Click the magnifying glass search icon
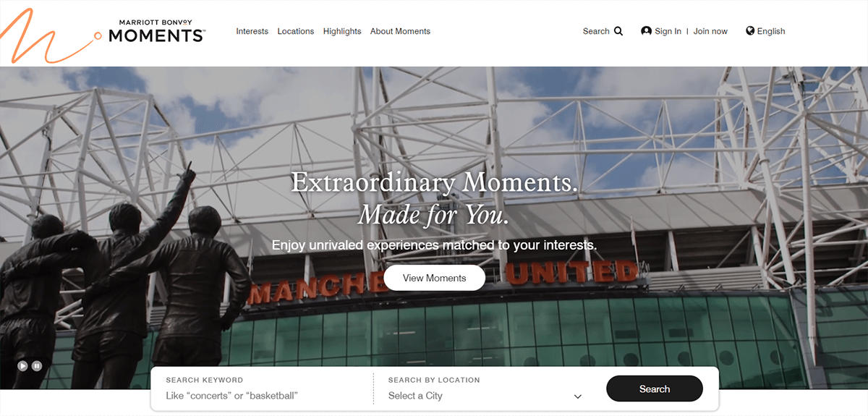 (618, 31)
